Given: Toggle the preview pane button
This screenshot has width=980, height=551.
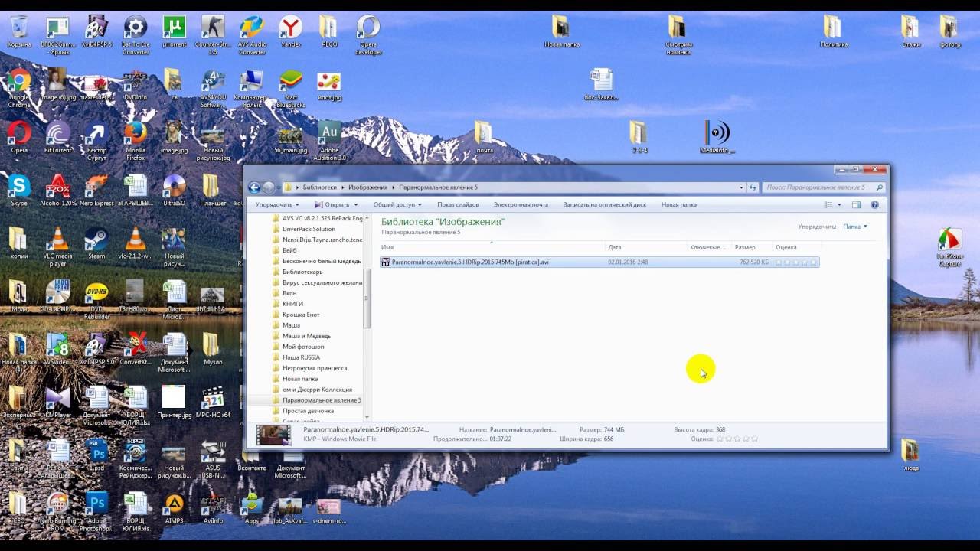Looking at the screenshot, I should (856, 205).
